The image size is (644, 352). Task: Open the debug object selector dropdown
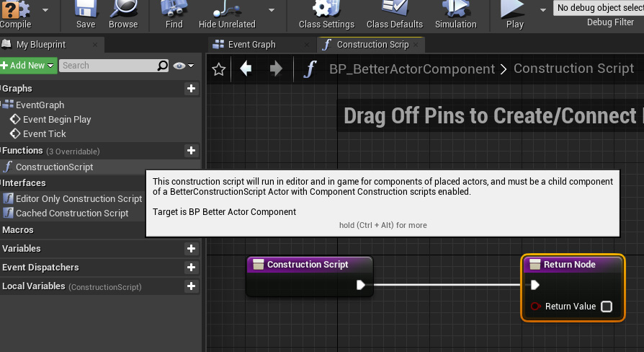pos(598,8)
